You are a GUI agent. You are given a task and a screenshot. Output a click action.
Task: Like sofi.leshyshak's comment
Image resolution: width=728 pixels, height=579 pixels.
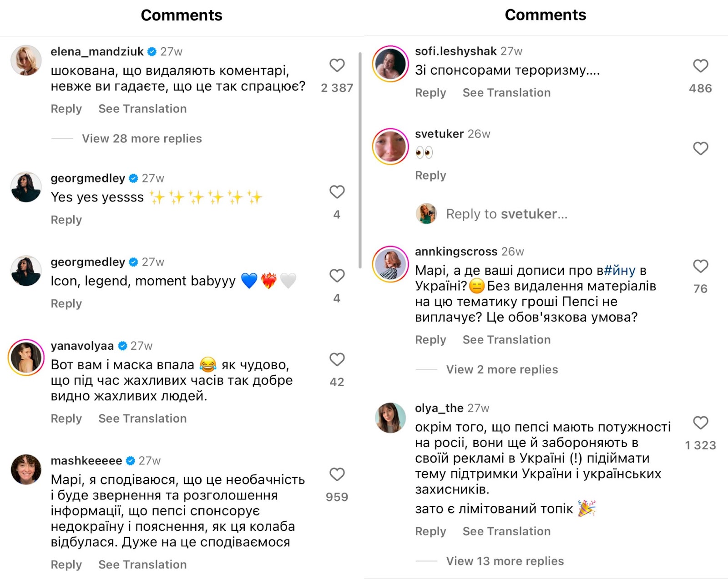pyautogui.click(x=700, y=66)
